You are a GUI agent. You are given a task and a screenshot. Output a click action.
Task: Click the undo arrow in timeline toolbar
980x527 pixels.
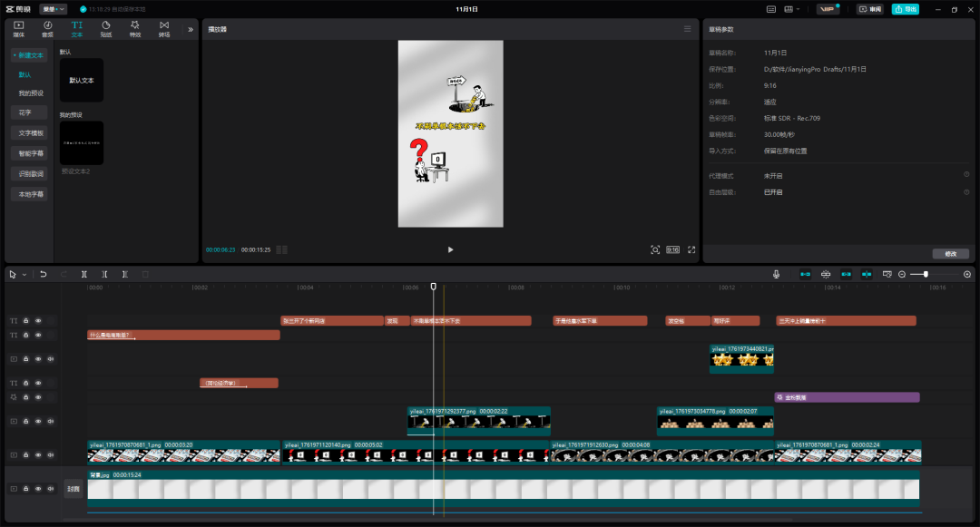point(43,274)
